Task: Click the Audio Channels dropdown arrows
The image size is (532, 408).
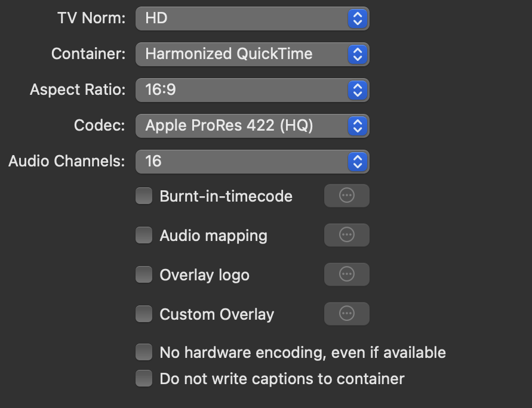Action: 357,162
